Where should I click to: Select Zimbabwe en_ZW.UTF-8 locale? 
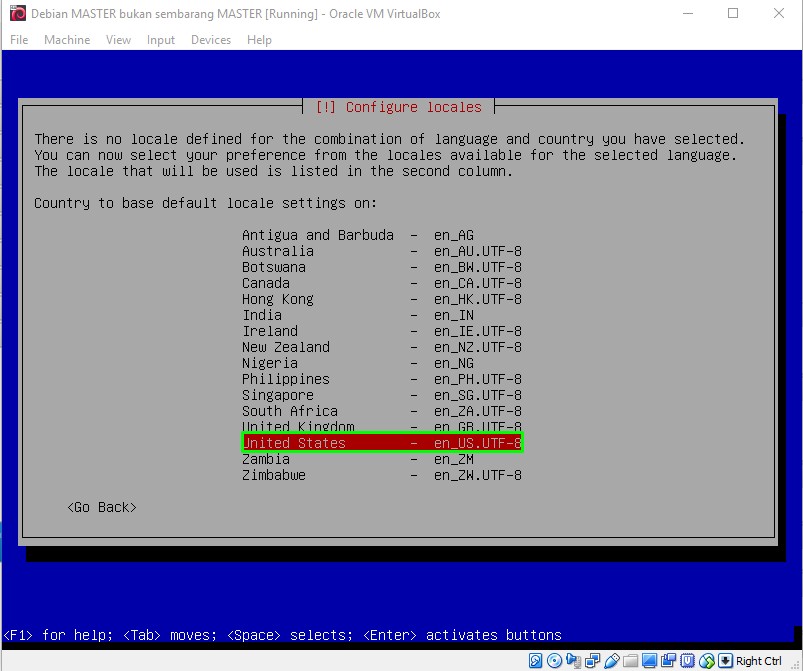382,475
